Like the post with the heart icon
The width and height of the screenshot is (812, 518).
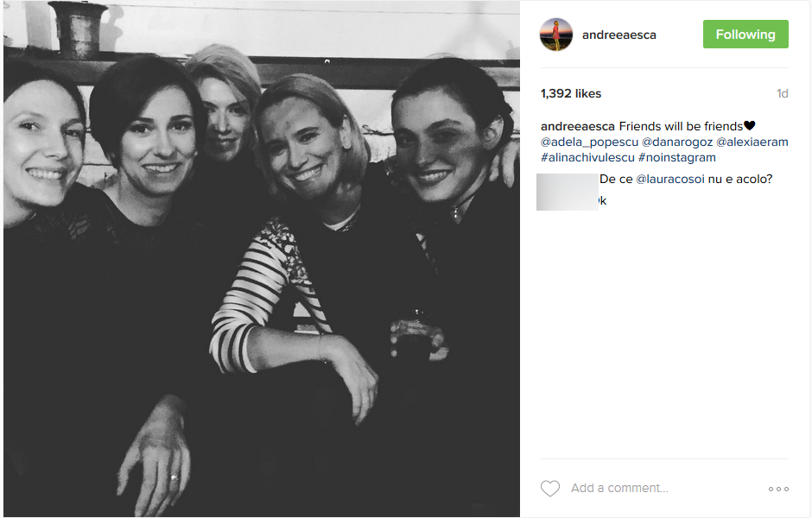click(x=550, y=489)
